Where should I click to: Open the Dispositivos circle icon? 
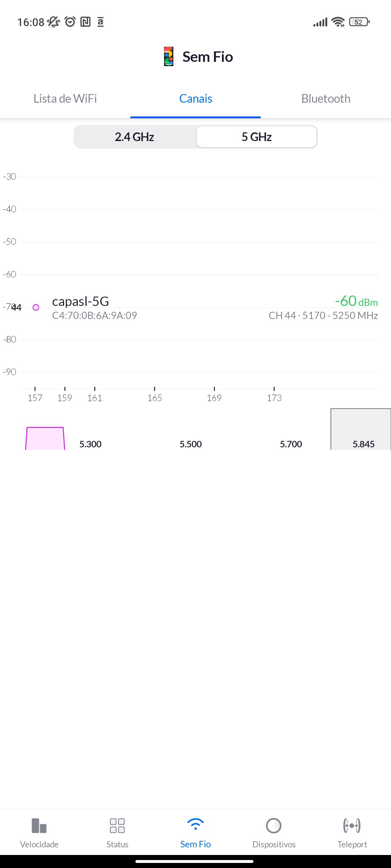(x=274, y=825)
